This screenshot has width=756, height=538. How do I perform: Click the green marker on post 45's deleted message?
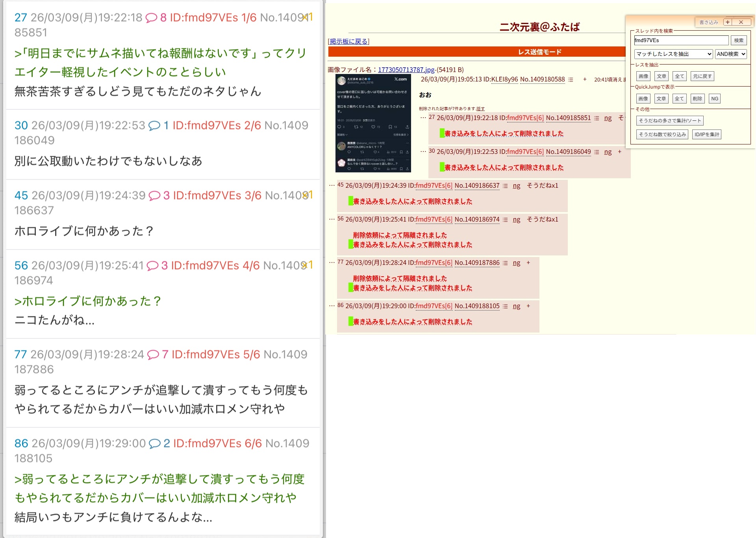tap(350, 201)
